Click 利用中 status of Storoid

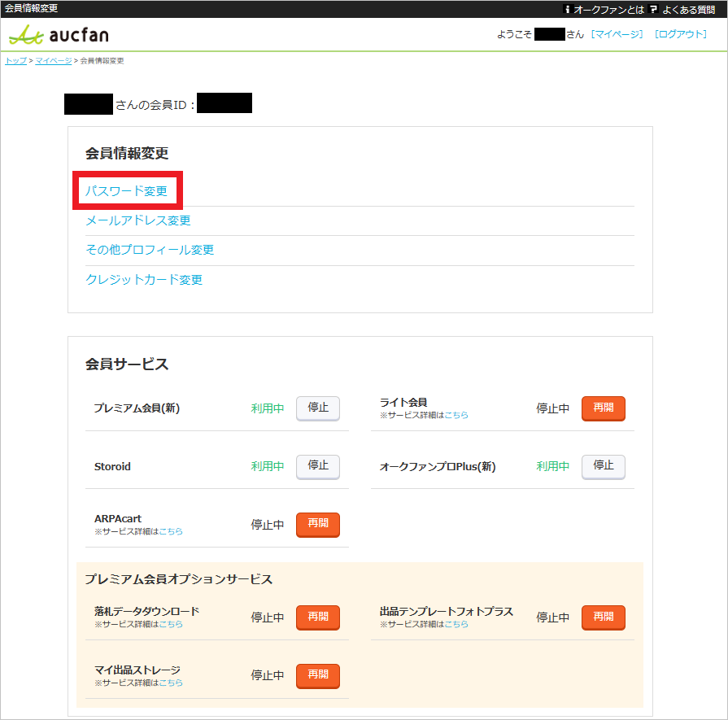(x=268, y=466)
